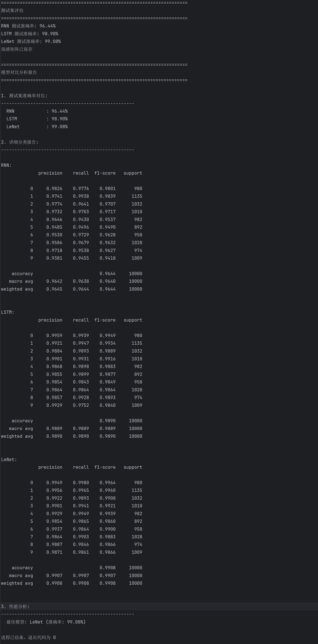Image resolution: width=318 pixels, height=644 pixels.
Task: Click RNN class 9 precision value 0.9381
Action: (x=54, y=258)
